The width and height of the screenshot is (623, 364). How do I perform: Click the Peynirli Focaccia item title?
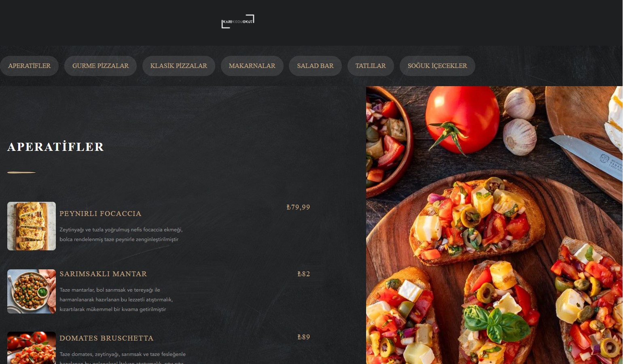tap(100, 214)
